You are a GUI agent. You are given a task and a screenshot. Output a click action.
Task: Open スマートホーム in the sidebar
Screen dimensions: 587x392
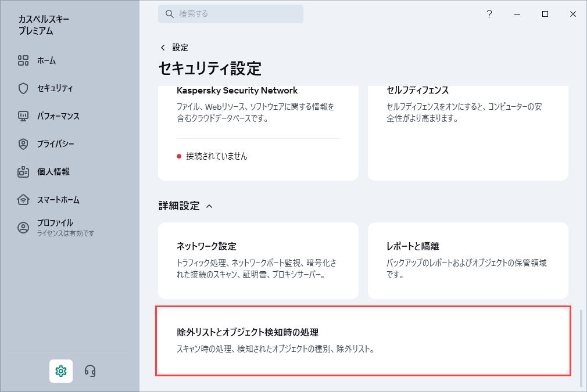(58, 200)
